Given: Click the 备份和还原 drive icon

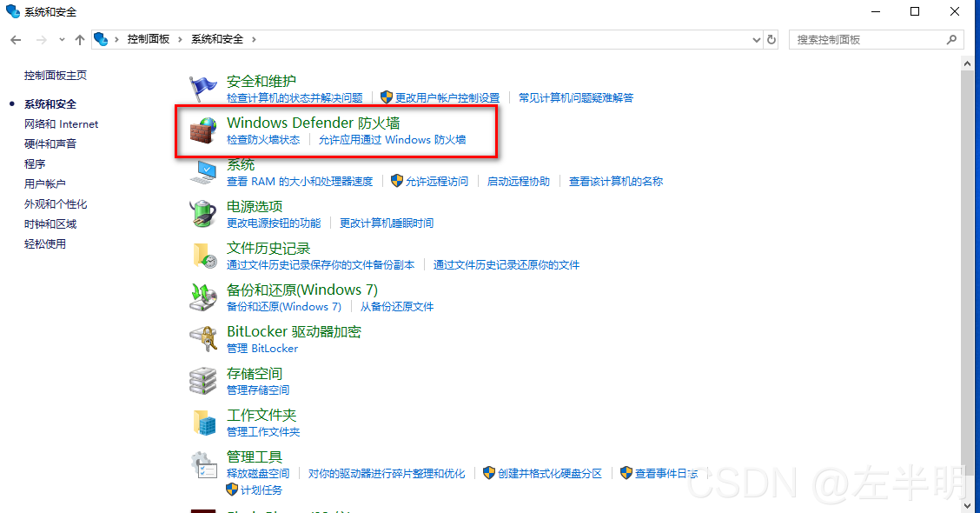Looking at the screenshot, I should click(203, 297).
